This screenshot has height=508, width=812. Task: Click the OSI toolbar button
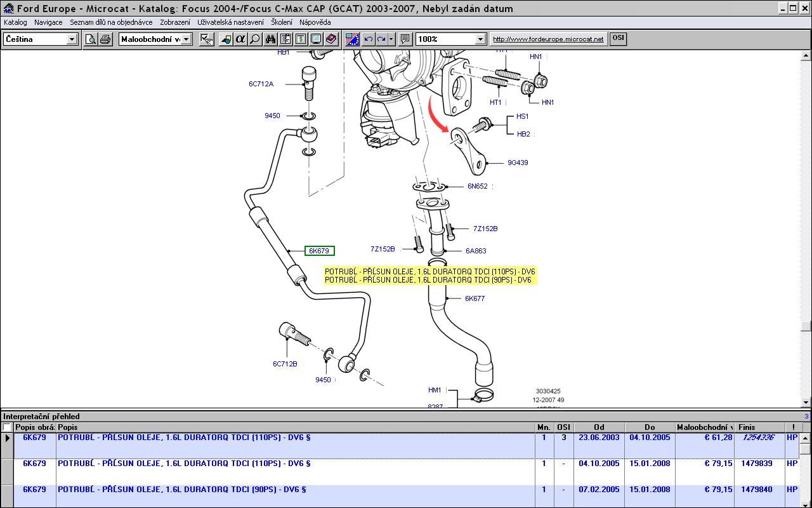point(618,39)
